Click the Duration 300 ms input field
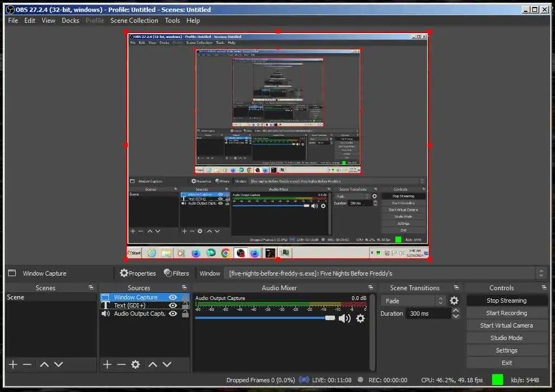 pos(429,313)
